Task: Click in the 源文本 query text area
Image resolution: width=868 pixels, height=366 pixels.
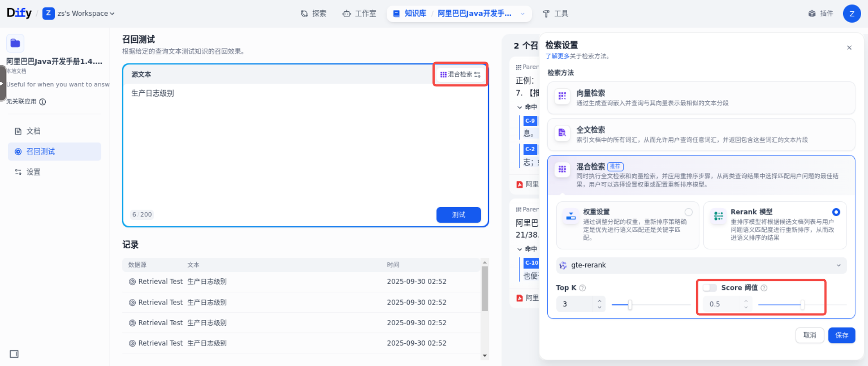Action: coord(305,145)
